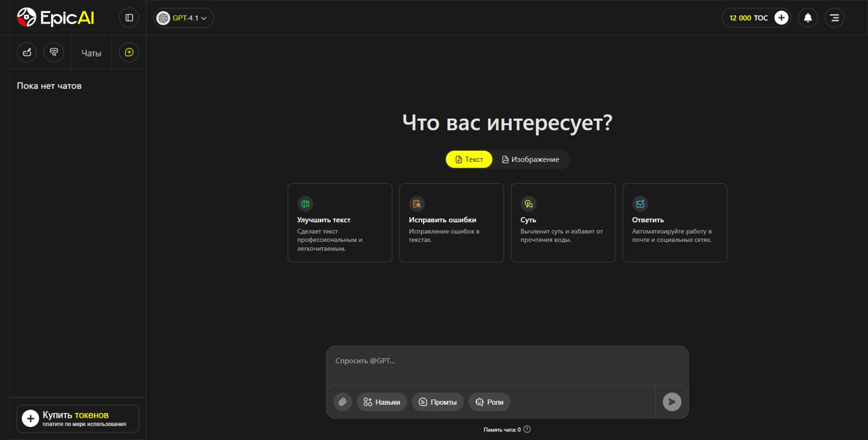Keep Текст mode selected

tap(468, 159)
